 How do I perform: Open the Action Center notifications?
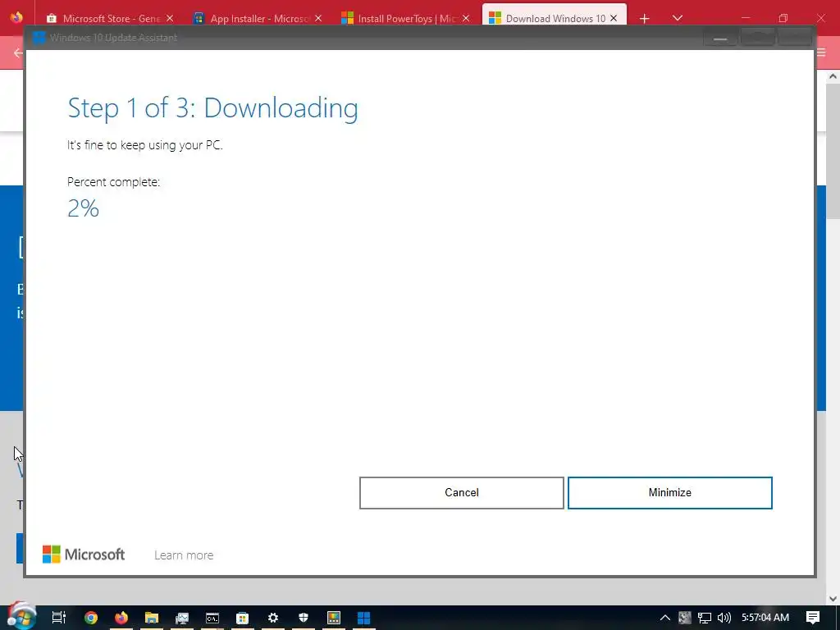(x=813, y=618)
